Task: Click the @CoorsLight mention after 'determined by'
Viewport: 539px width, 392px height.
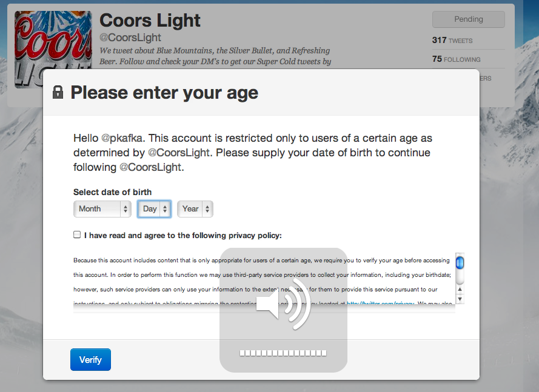Action: 178,153
